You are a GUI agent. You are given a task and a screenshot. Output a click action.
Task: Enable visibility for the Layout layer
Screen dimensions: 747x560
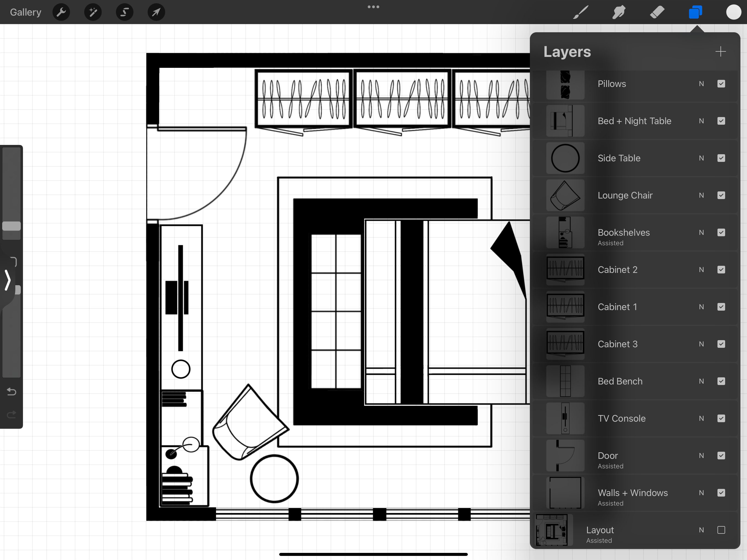click(721, 530)
